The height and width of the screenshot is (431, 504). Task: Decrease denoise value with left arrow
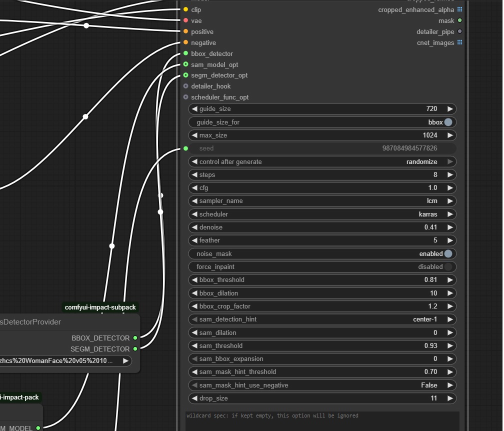coord(194,227)
